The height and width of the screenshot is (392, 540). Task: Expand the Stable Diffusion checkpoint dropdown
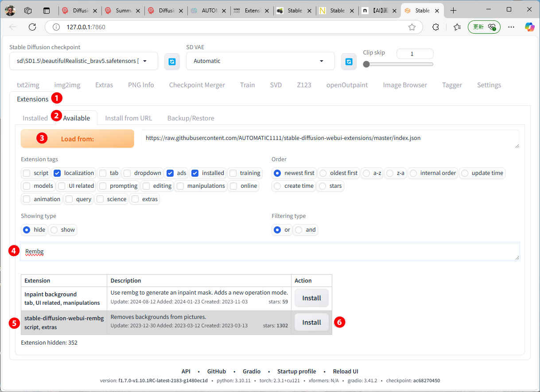(144, 61)
